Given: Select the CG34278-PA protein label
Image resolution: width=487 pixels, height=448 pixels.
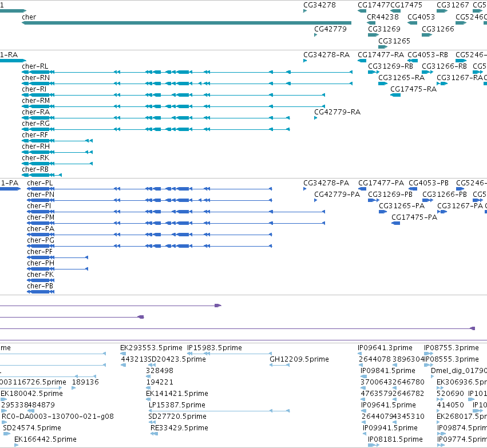Looking at the screenshot, I should click(326, 183).
